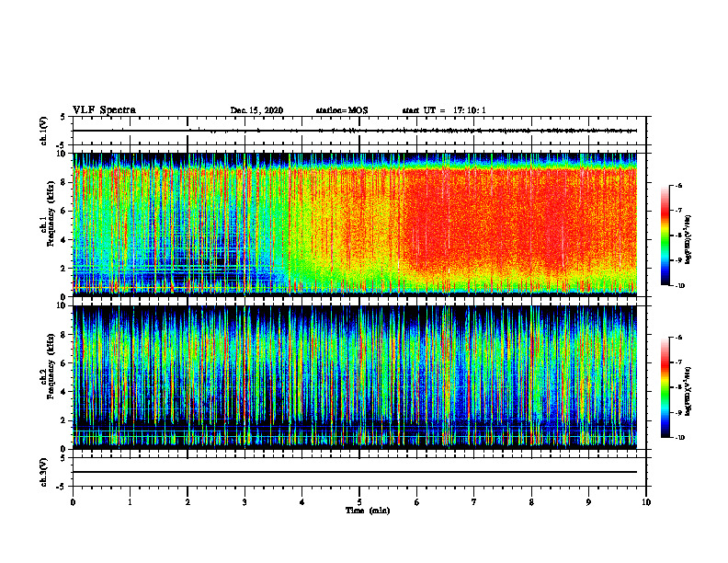Click the ch.2 spectrogram panel
Viewport: 728px width, 563px height.
point(355,377)
